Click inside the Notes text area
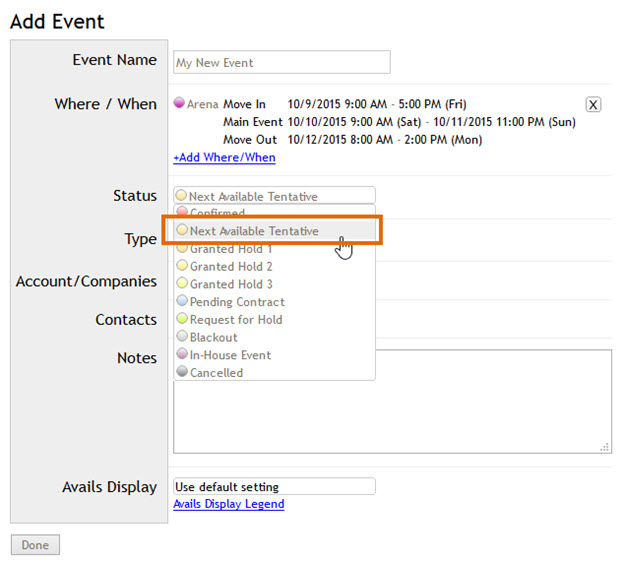 480,410
